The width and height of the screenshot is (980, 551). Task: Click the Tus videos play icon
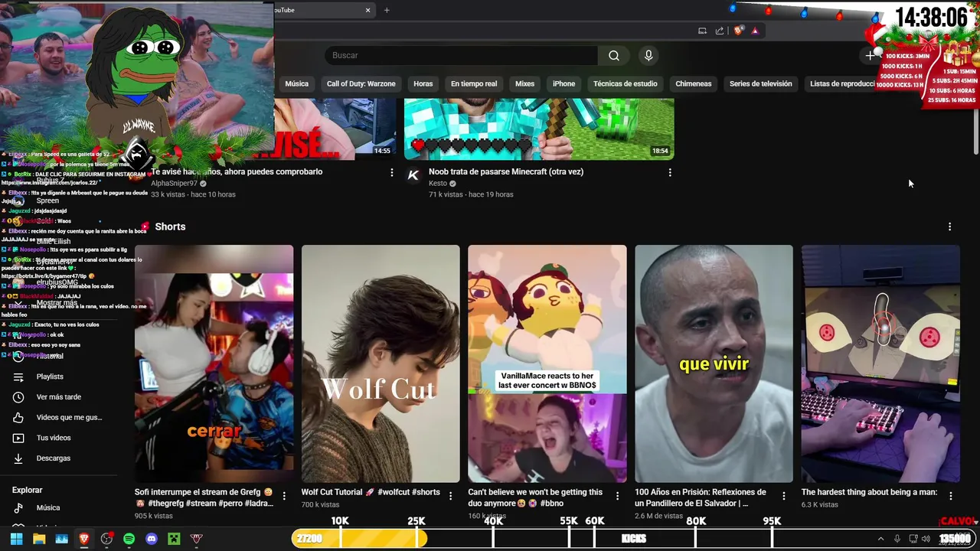(x=18, y=438)
